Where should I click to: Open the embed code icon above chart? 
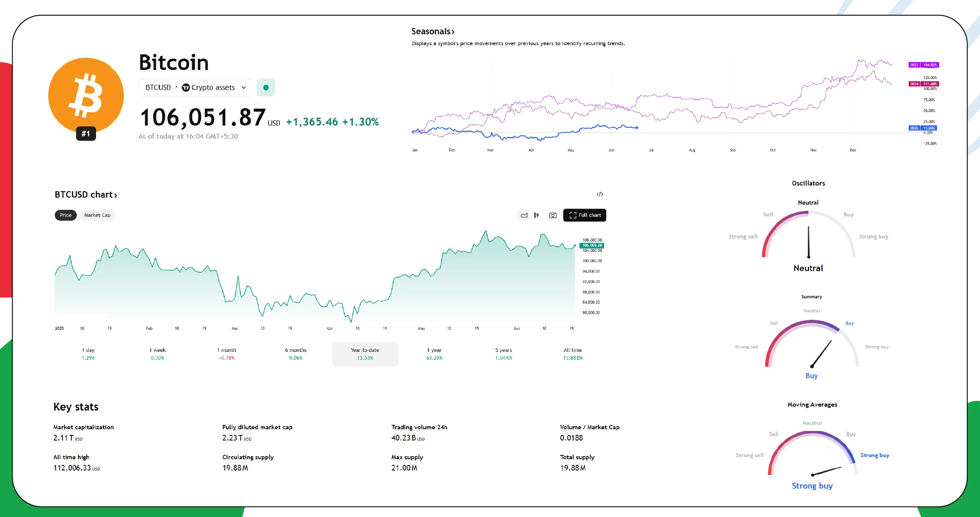point(600,194)
